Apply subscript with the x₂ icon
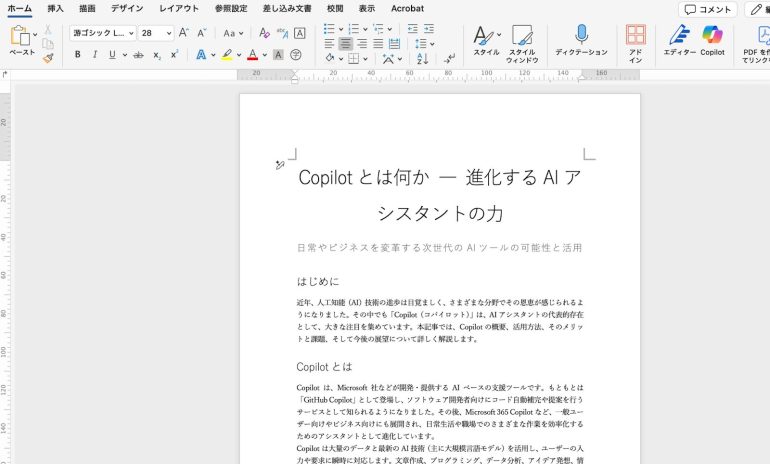770x464 pixels. (x=157, y=55)
